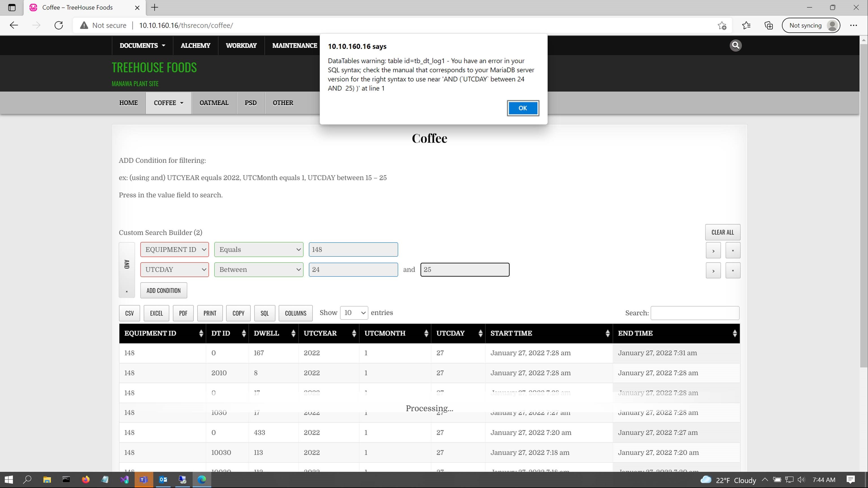The width and height of the screenshot is (868, 488).
Task: View site info via Not secure warning
Action: [103, 25]
